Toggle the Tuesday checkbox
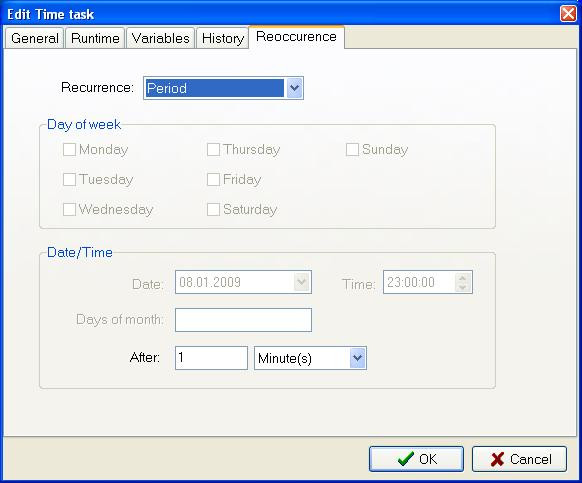Image resolution: width=582 pixels, height=483 pixels. click(x=69, y=179)
